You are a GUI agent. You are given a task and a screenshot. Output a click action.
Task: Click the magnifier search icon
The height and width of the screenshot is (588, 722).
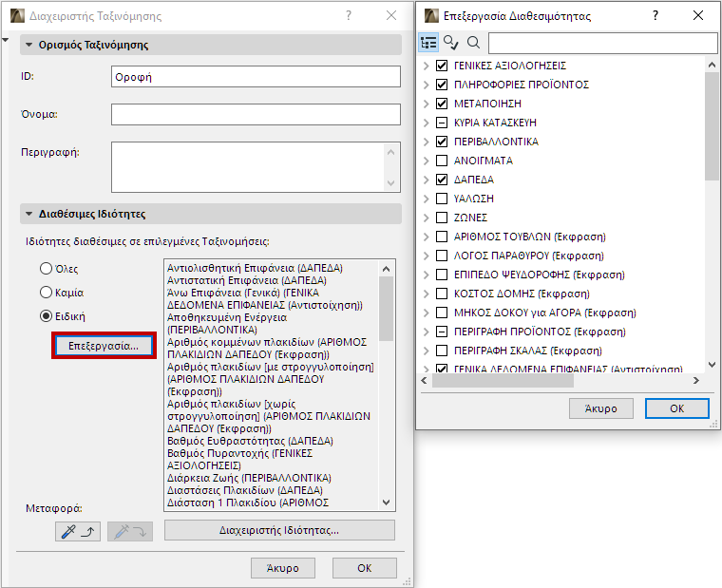473,43
